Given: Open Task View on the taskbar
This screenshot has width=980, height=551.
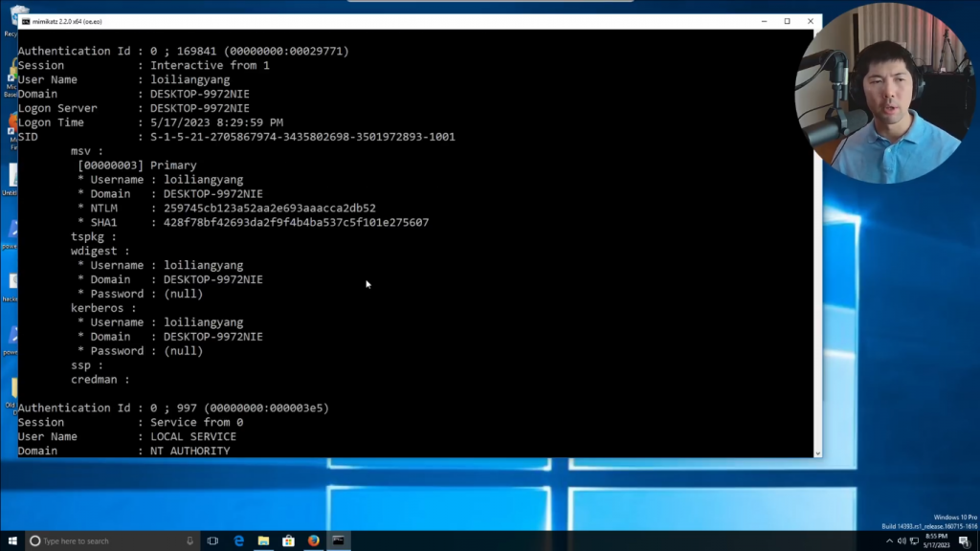Looking at the screenshot, I should 212,541.
